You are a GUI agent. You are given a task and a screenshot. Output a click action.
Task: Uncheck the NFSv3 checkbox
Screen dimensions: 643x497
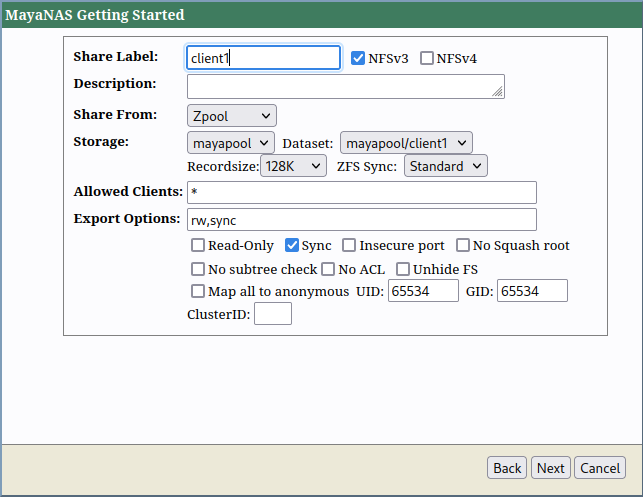[358, 58]
